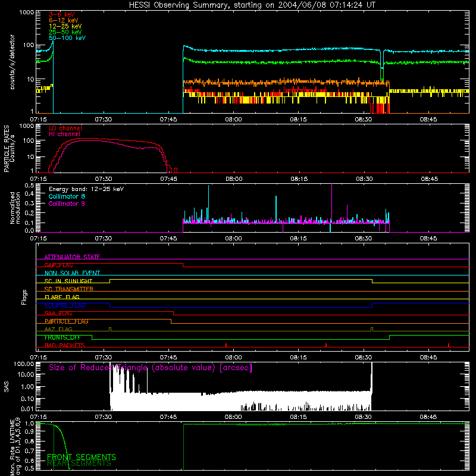This screenshot has height=476, width=476.
Task: Click the tallest cyan Collimator 8 spike
Action: 209,203
